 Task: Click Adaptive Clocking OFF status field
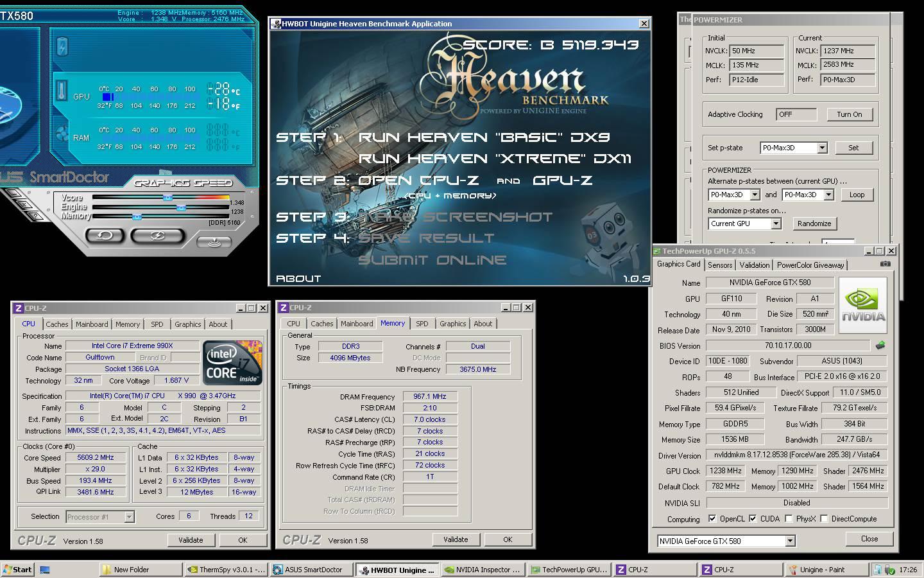(x=796, y=114)
